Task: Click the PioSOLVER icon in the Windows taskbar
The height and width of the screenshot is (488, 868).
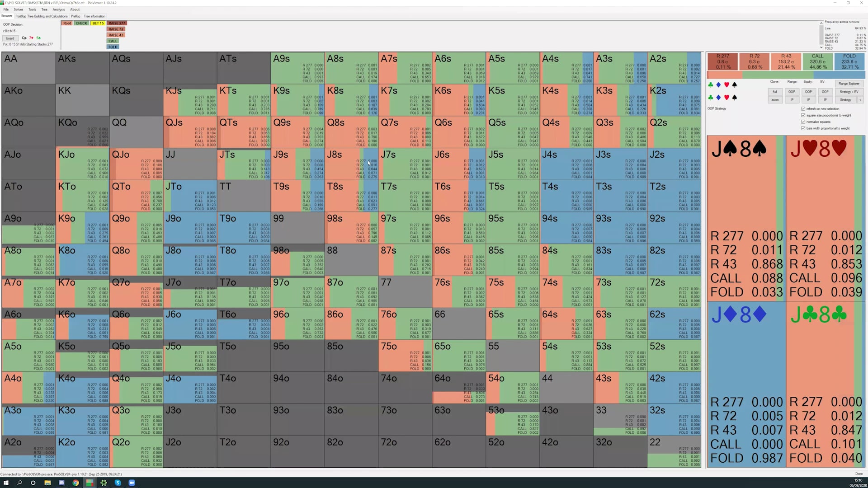Action: coord(104,483)
